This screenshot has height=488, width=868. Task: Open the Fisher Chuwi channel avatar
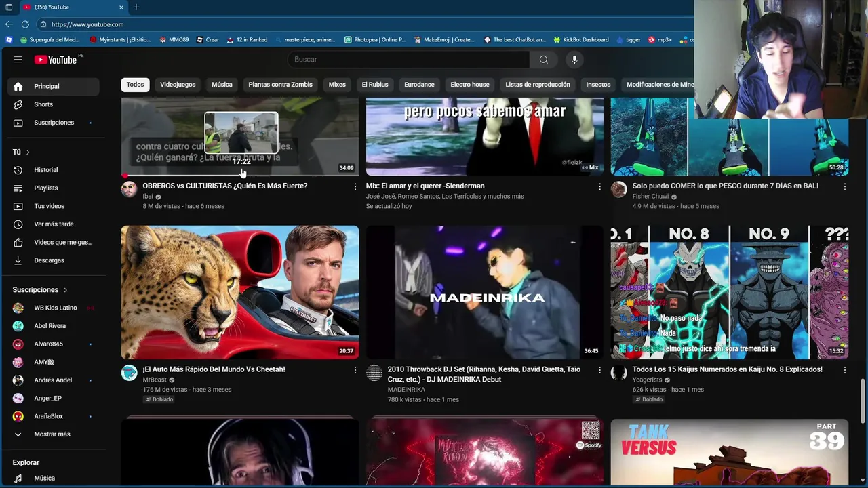[x=618, y=189]
